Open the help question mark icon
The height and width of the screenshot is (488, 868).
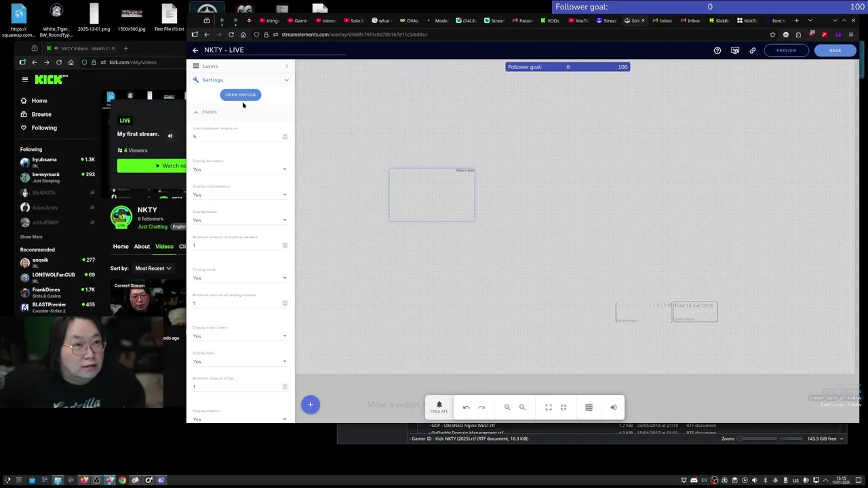point(717,50)
